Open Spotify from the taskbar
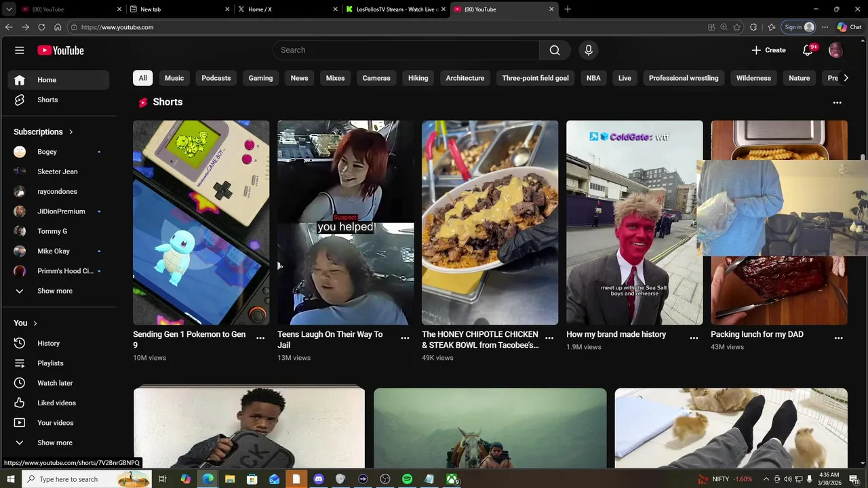 pyautogui.click(x=407, y=479)
